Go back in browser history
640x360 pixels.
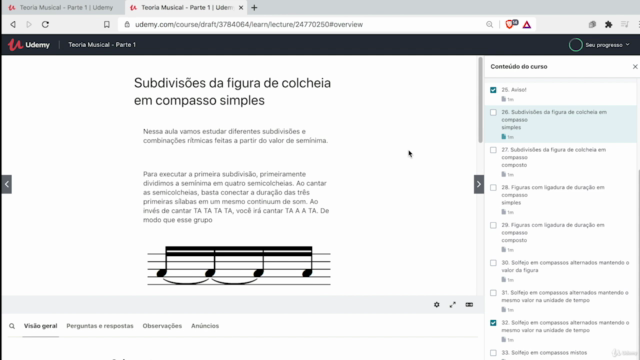click(x=13, y=24)
